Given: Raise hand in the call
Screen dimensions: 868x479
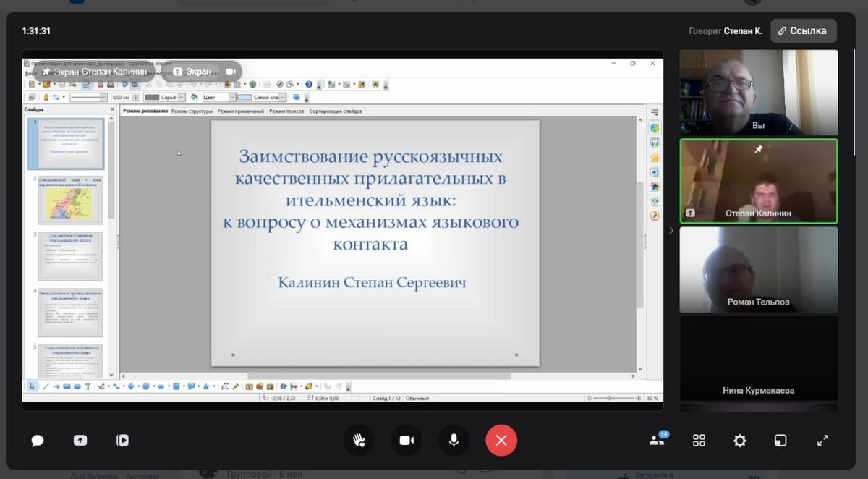Looking at the screenshot, I should (x=359, y=440).
